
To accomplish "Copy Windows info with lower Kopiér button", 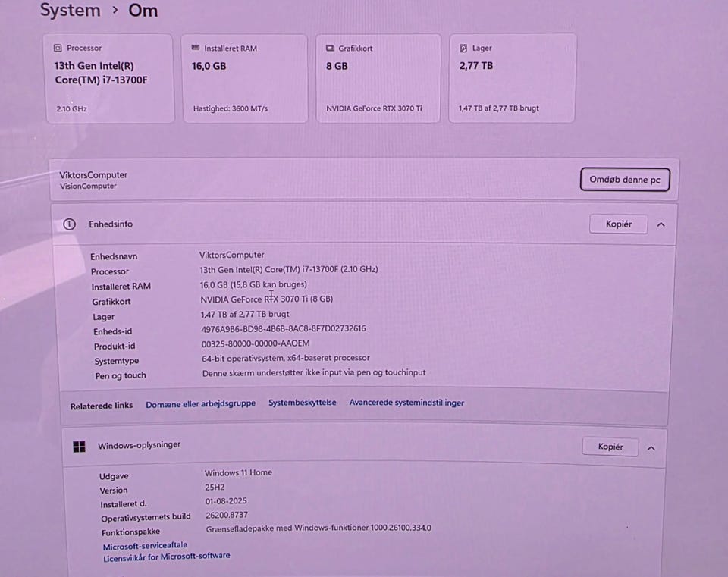I will point(610,447).
